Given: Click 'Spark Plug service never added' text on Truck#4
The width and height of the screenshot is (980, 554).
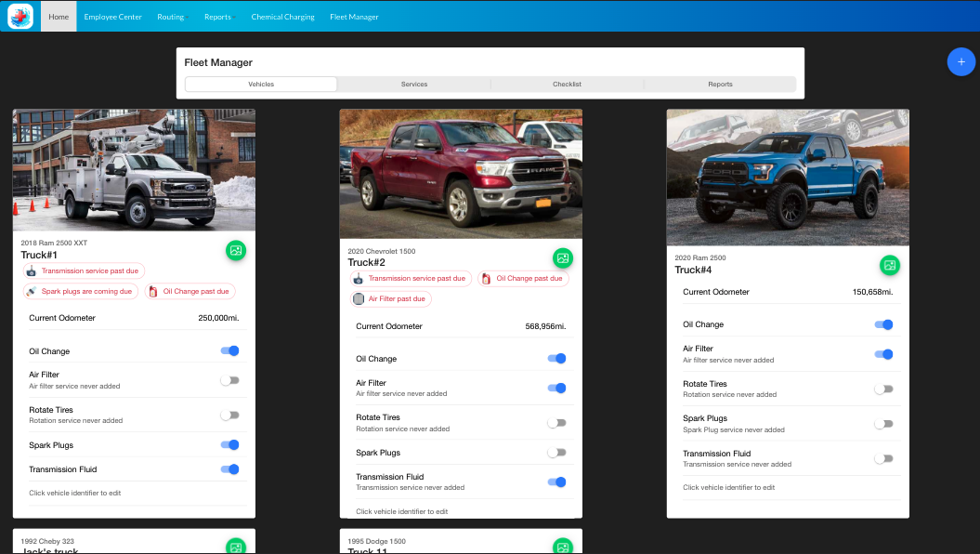Looking at the screenshot, I should [733, 429].
